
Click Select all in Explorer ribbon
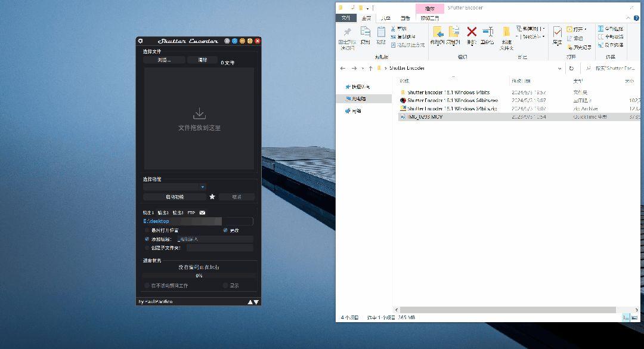[611, 29]
